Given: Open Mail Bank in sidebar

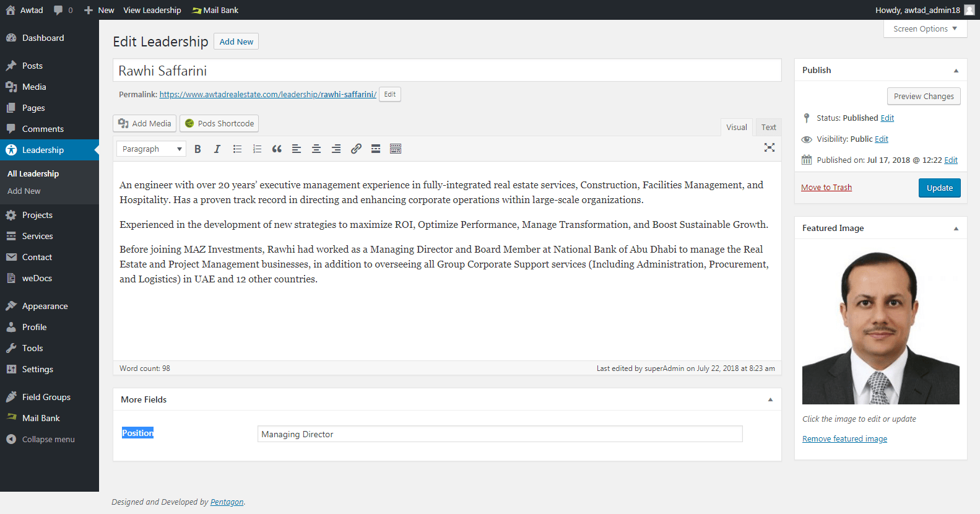Looking at the screenshot, I should tap(50, 418).
